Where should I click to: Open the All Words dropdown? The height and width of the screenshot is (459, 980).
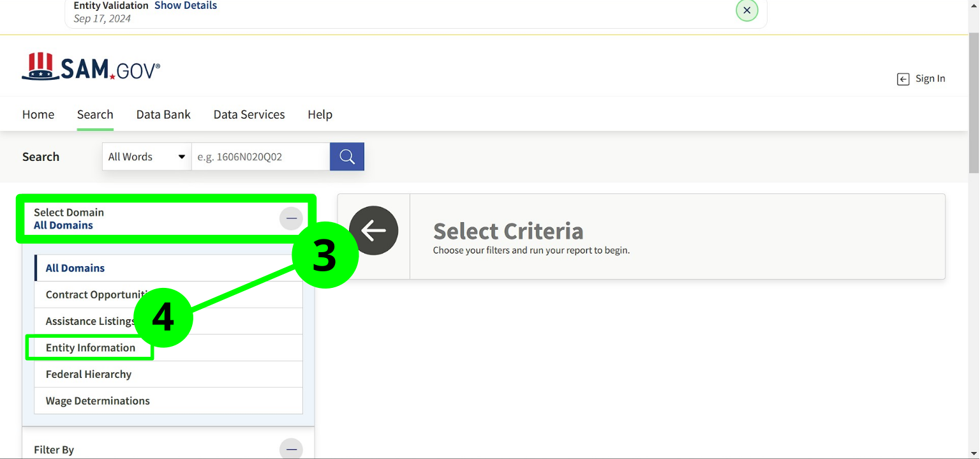147,156
